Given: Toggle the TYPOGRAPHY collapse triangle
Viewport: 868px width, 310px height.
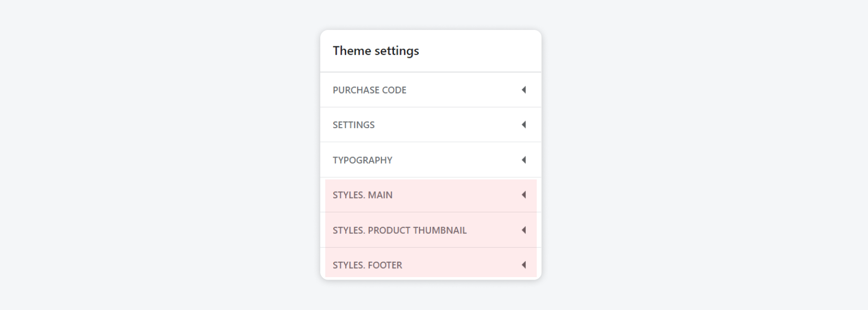Looking at the screenshot, I should click(x=524, y=160).
